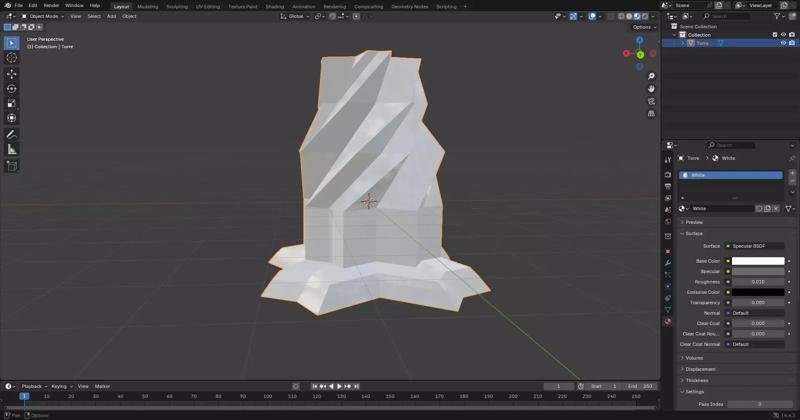The height and width of the screenshot is (420, 800).
Task: Click the viewport Options button
Action: coord(643,27)
